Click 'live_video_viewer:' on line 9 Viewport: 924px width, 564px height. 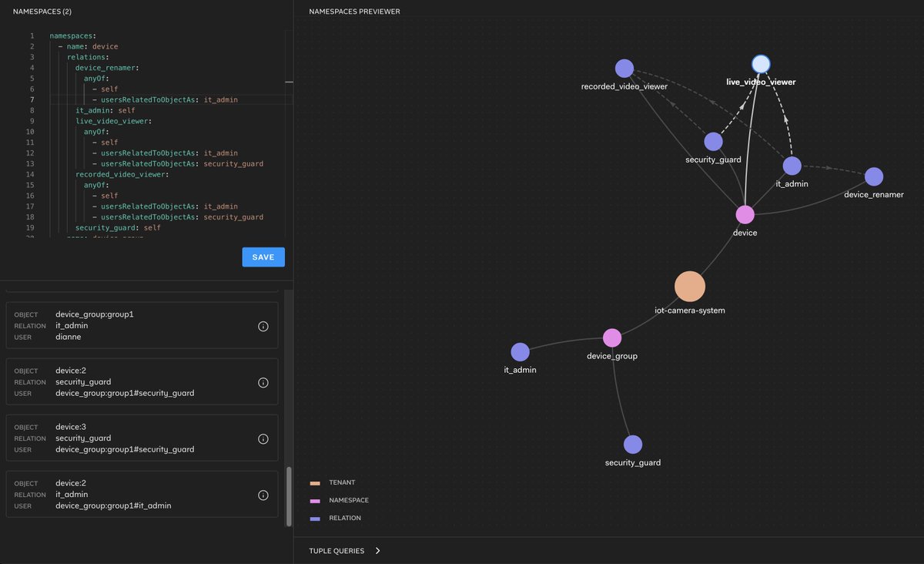click(114, 121)
